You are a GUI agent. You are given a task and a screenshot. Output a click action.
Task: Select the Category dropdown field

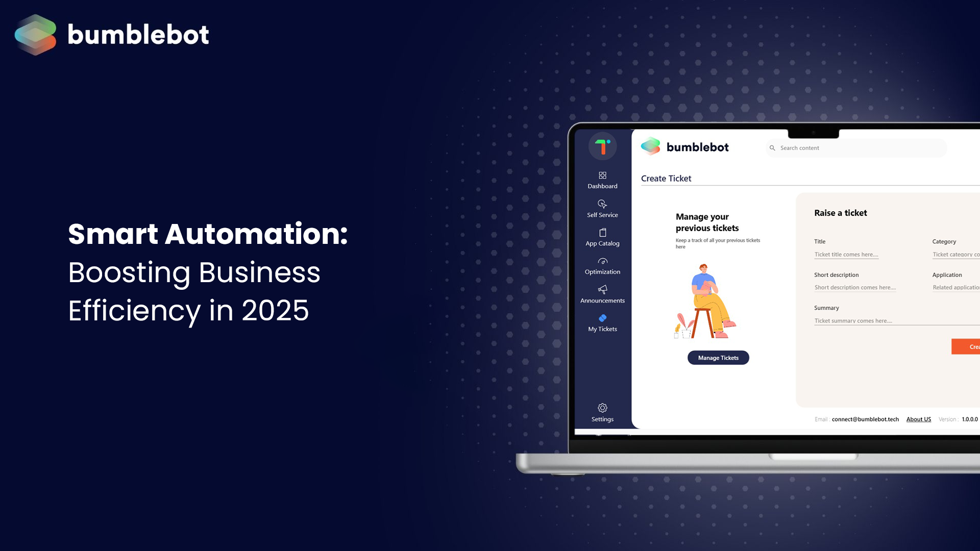click(x=956, y=254)
